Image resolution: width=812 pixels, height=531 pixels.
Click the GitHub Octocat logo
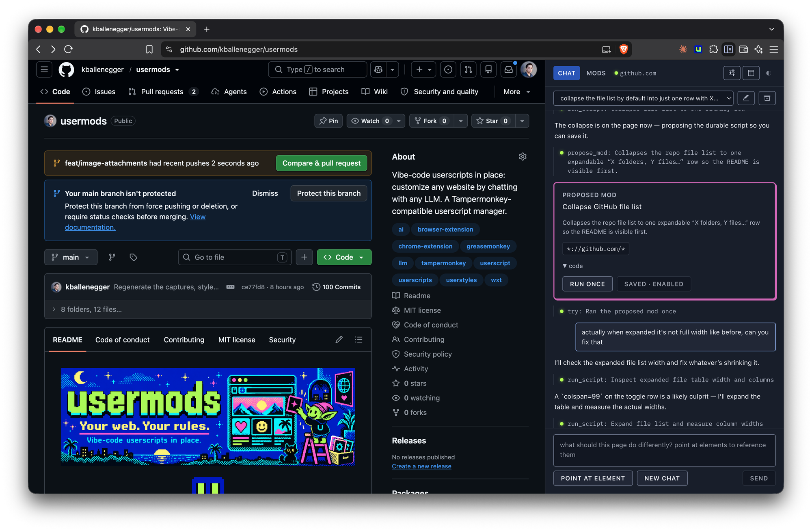pyautogui.click(x=67, y=69)
